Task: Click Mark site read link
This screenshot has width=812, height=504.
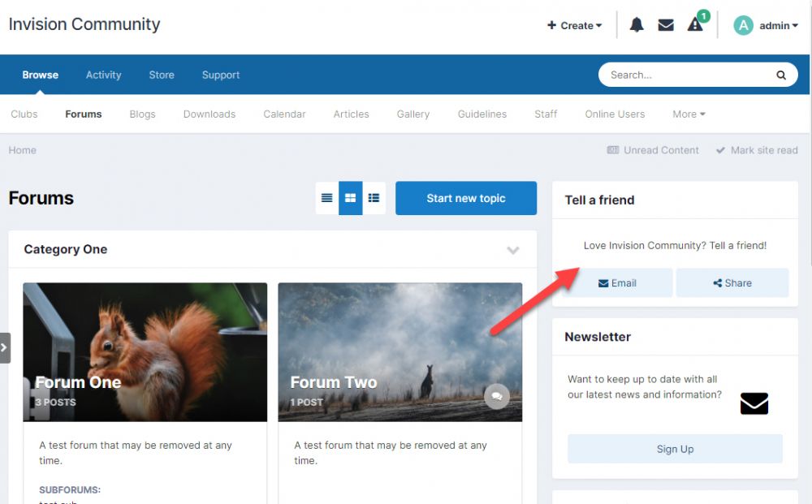Action: (x=757, y=150)
